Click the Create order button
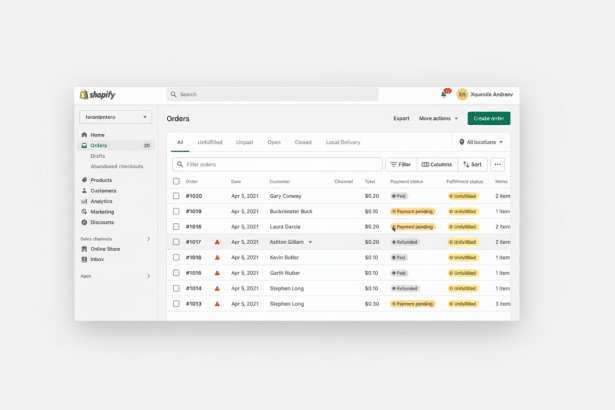Screen dimensions: 615x410 pyautogui.click(x=488, y=118)
